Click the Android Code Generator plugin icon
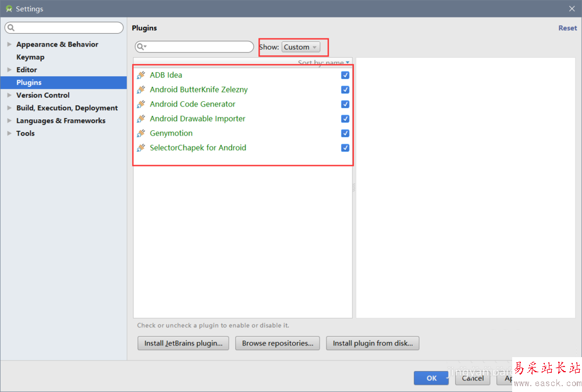 coord(141,104)
